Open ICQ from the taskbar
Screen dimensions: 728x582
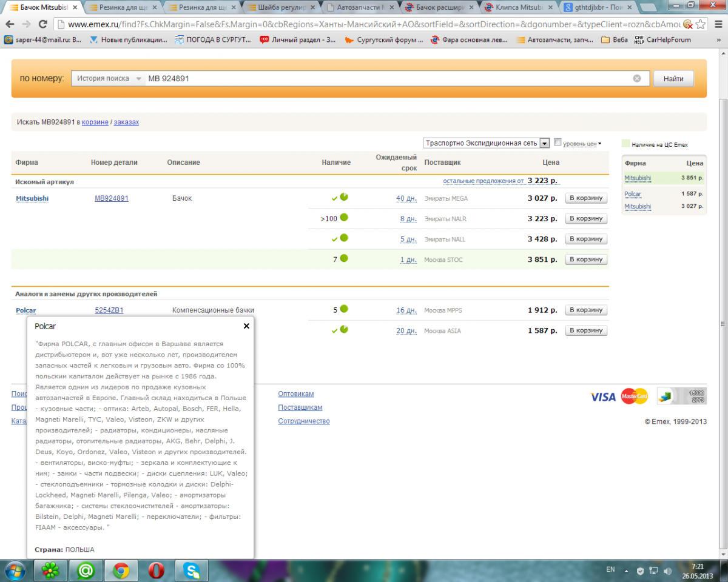click(x=50, y=570)
